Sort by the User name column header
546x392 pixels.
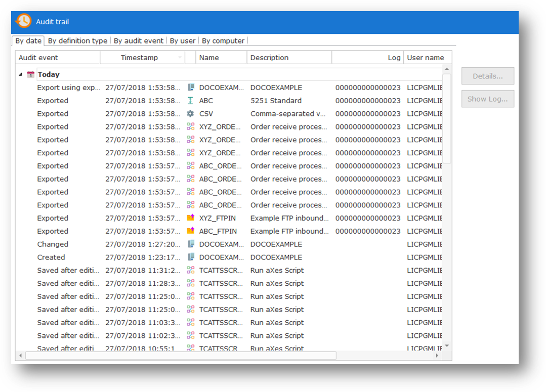tap(428, 58)
